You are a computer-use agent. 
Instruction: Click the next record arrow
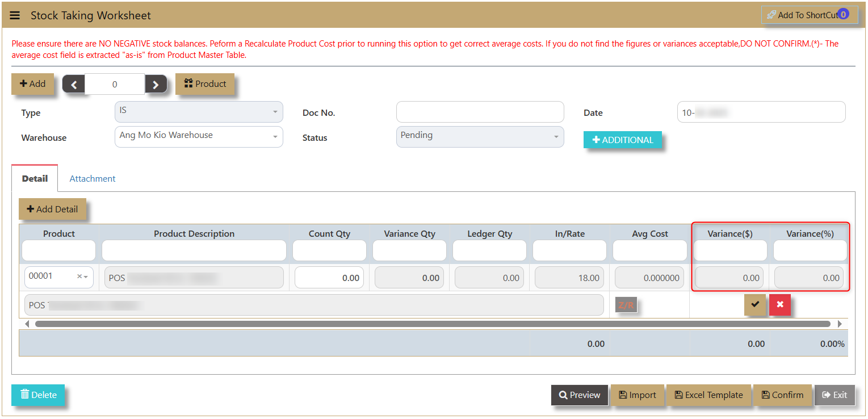click(156, 85)
